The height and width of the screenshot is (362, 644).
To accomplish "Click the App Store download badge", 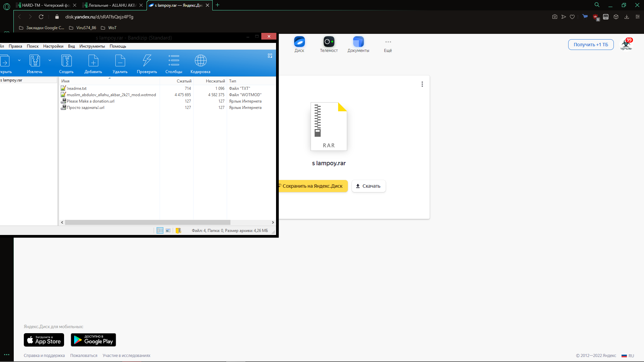I will coord(44,340).
